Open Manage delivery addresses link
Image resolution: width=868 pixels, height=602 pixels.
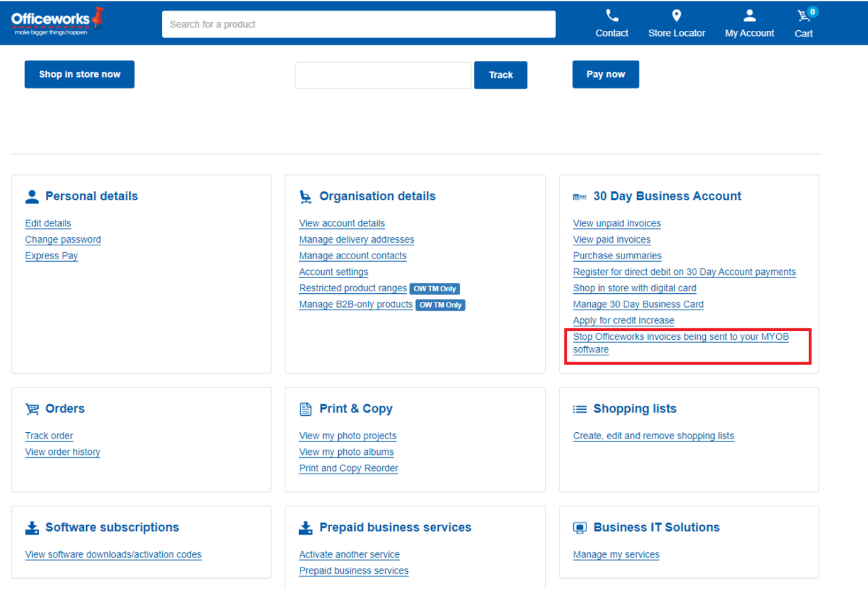click(356, 240)
